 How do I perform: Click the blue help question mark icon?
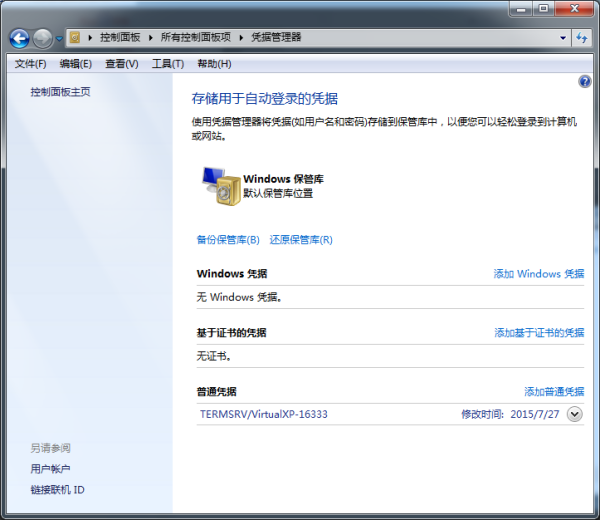[585, 82]
